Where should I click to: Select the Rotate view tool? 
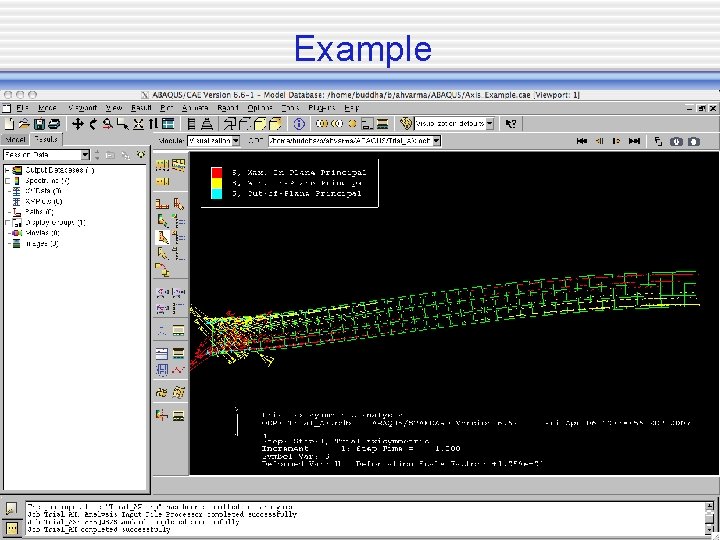(x=93, y=124)
